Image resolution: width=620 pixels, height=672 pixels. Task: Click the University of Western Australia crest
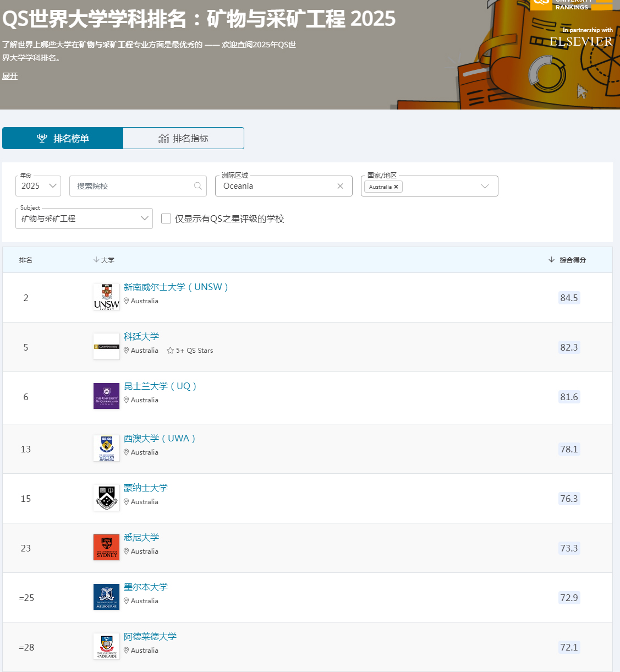(x=106, y=449)
